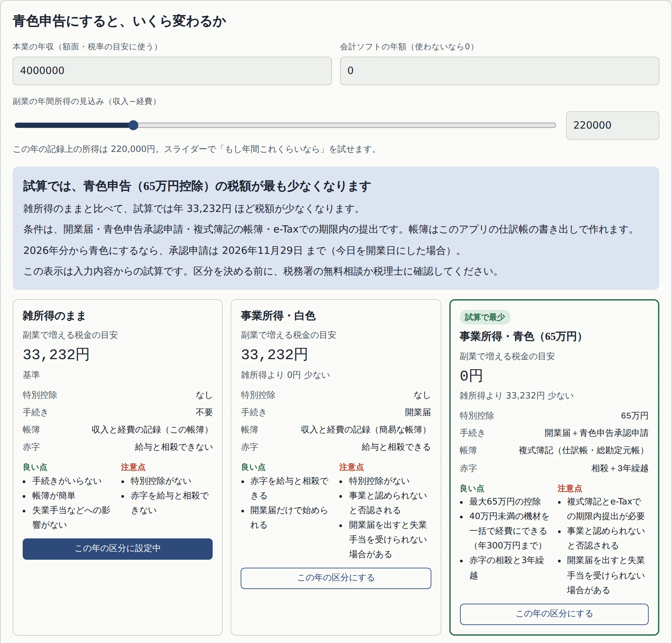Click この年の区分にする in the 事業所得・青色 card
672x643 pixels.
pyautogui.click(x=554, y=614)
